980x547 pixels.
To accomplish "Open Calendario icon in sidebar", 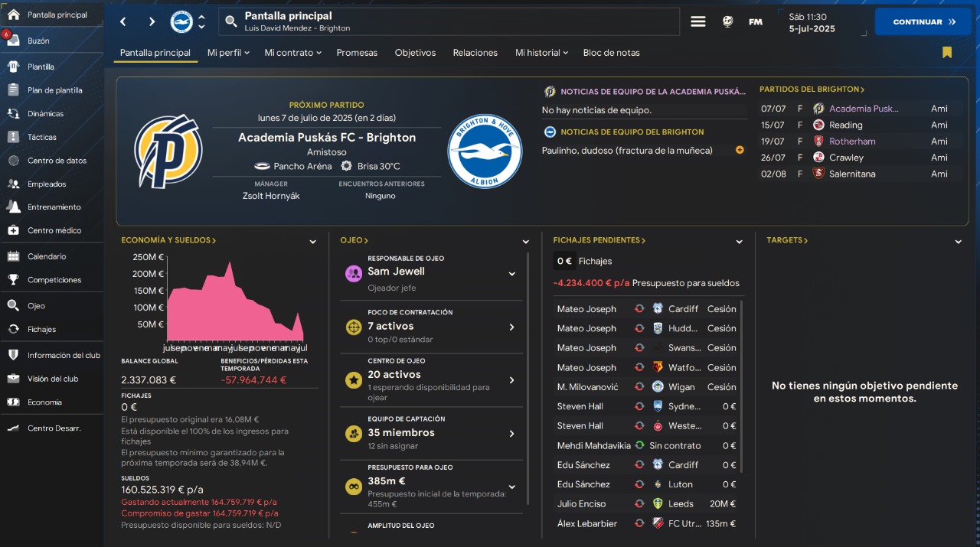I will pyautogui.click(x=13, y=256).
